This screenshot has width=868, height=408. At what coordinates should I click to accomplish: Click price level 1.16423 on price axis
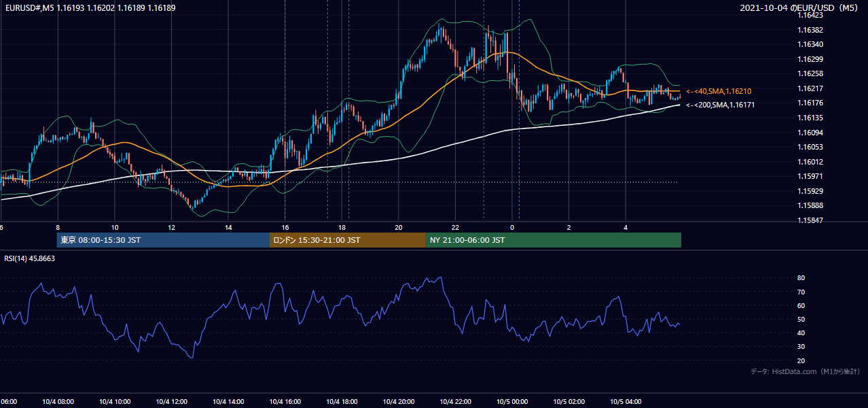pos(811,15)
